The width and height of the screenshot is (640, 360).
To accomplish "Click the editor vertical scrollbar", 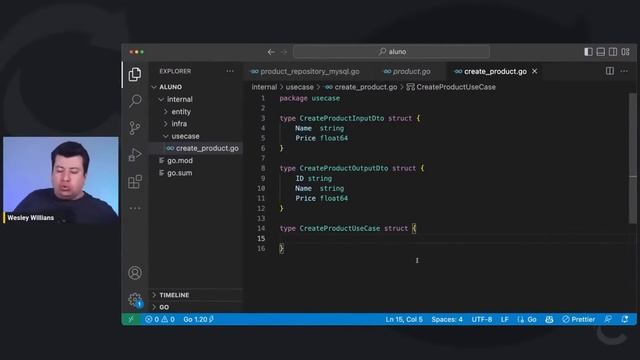I will click(x=633, y=158).
